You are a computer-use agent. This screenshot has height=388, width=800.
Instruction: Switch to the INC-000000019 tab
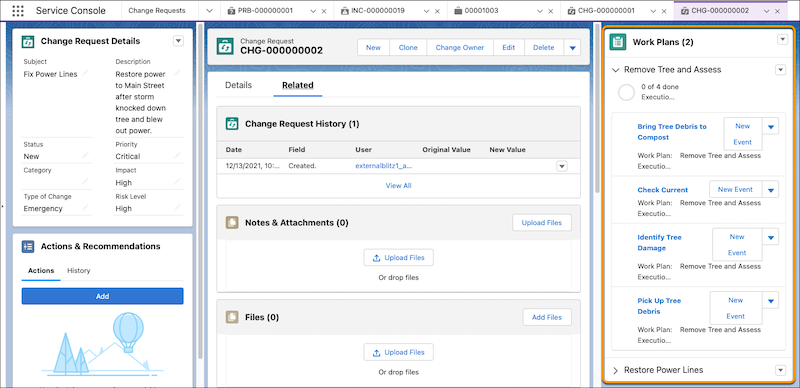point(379,10)
